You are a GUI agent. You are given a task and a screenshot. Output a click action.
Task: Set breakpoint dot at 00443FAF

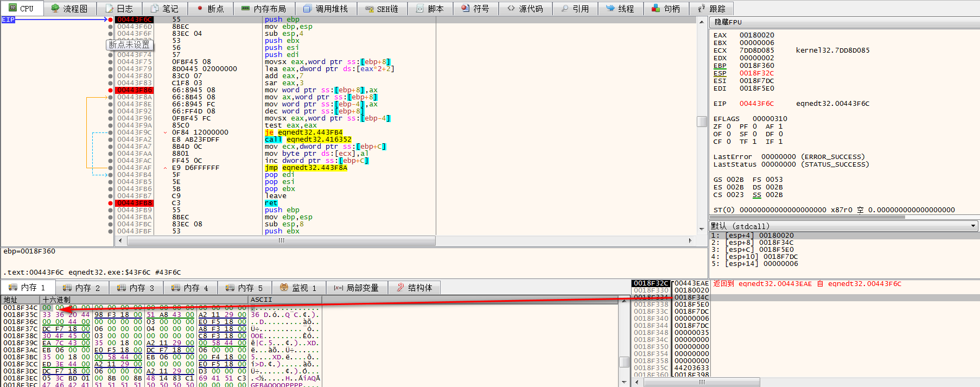click(x=111, y=168)
